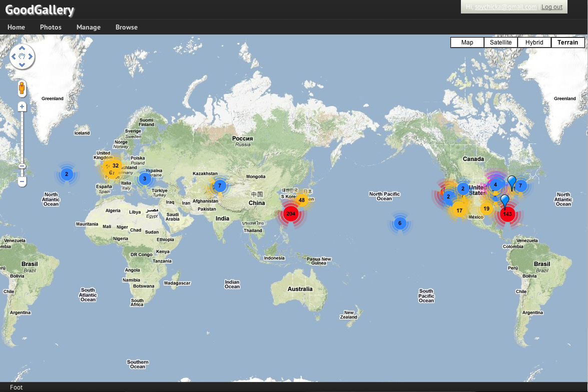Click the Log out link
588x392 pixels.
551,7
